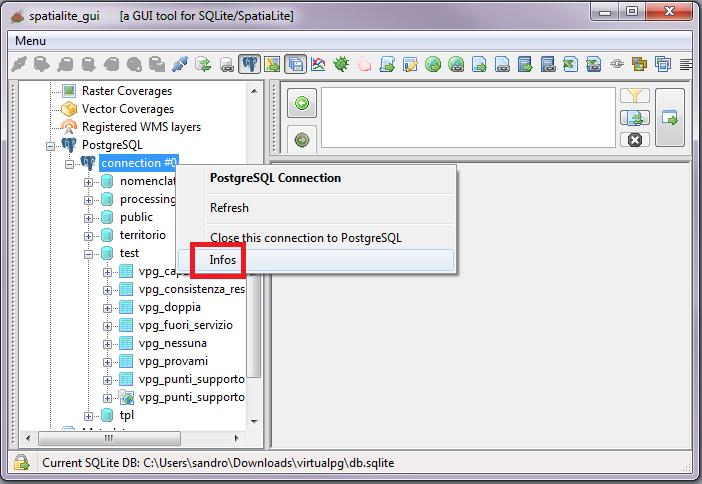Click the tree horizontal scroll right arrow
The image size is (702, 484).
click(236, 438)
